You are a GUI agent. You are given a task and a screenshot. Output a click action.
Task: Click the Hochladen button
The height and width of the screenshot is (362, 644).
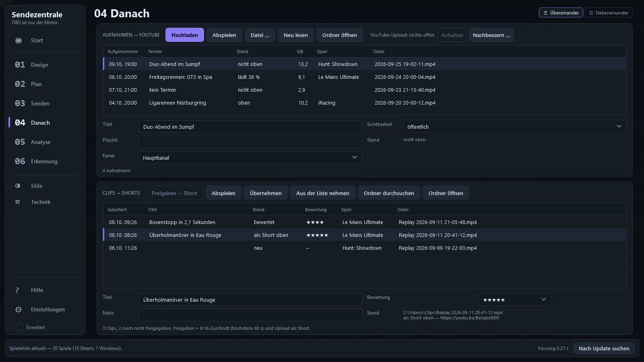point(185,35)
